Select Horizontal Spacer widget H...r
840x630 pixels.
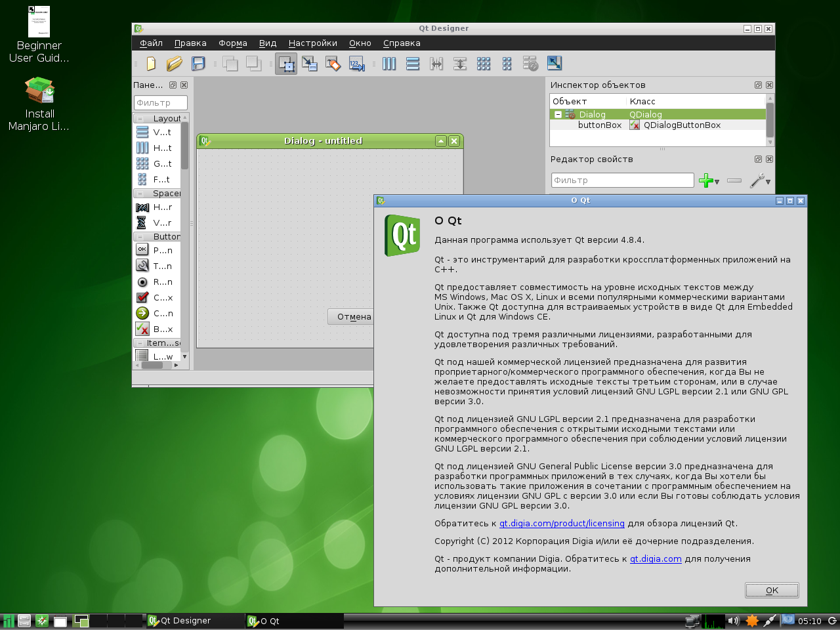(157, 207)
